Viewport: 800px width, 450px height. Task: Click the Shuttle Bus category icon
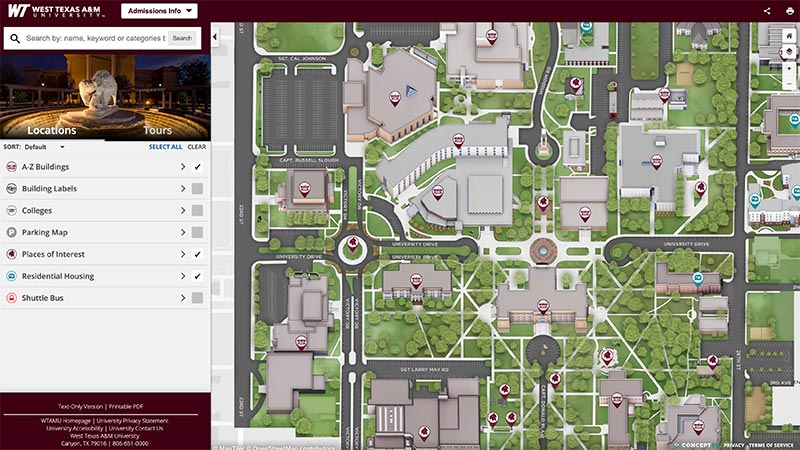11,298
